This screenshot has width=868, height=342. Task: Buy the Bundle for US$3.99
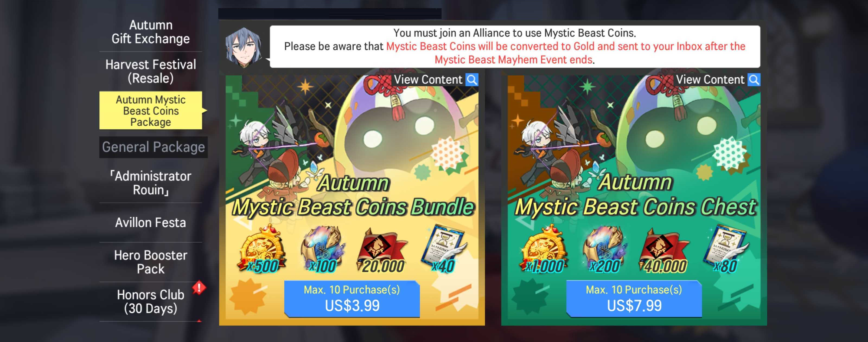[x=352, y=299]
